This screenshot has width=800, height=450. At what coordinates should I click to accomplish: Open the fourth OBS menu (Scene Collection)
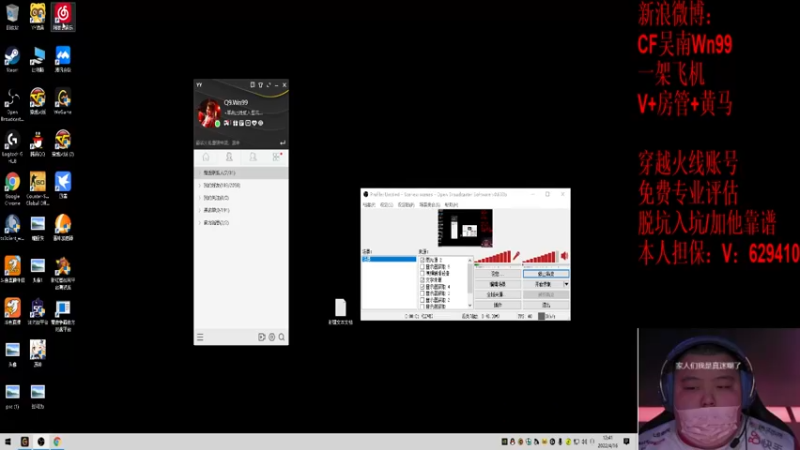pyautogui.click(x=430, y=205)
